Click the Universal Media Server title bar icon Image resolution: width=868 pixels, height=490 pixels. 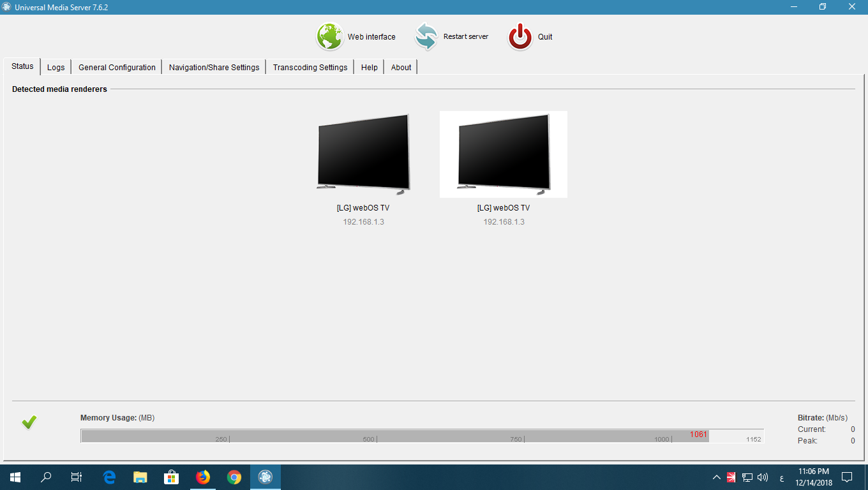pyautogui.click(x=8, y=6)
